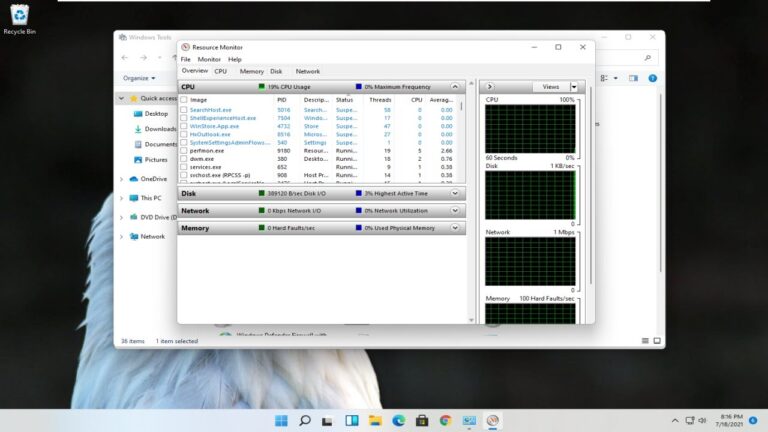Open the Views dropdown arrow

coord(574,87)
